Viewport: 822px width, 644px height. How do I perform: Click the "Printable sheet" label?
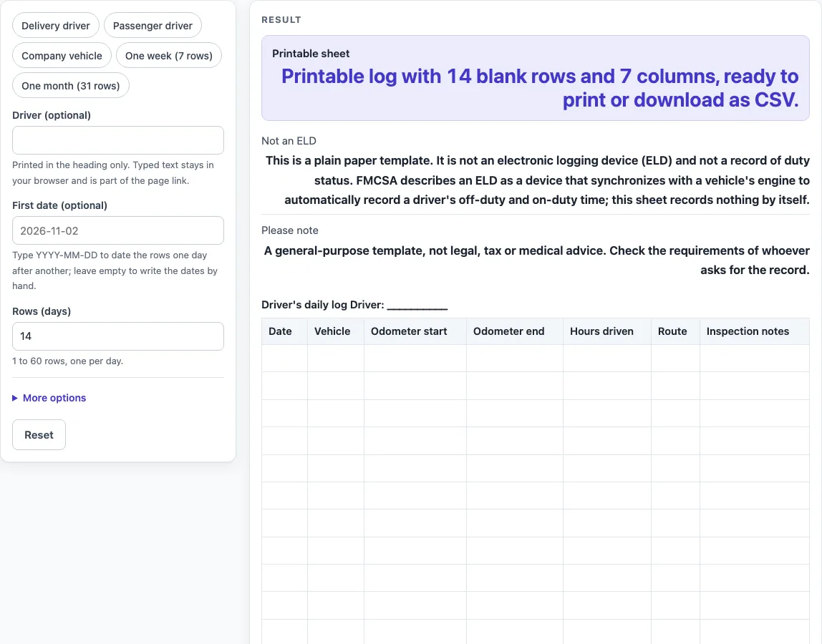point(311,54)
